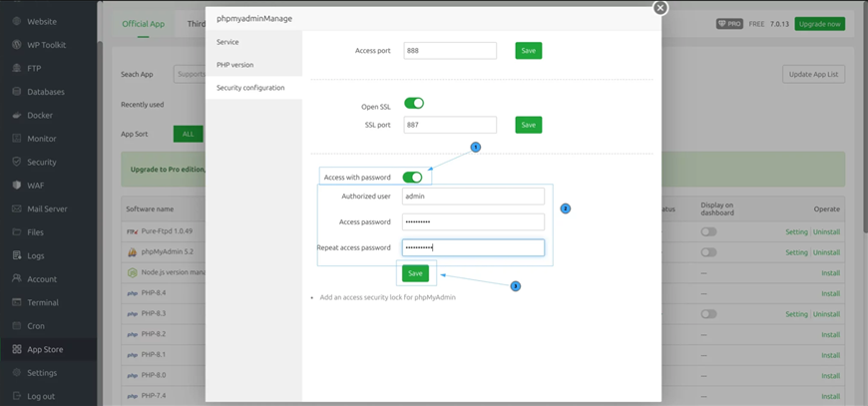Close the phpmyadminManage dialog

click(x=659, y=8)
